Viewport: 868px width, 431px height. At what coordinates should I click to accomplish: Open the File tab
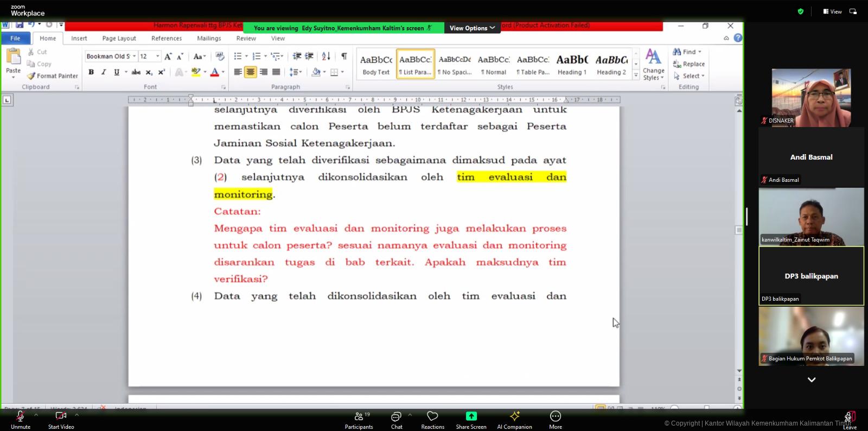pos(15,39)
